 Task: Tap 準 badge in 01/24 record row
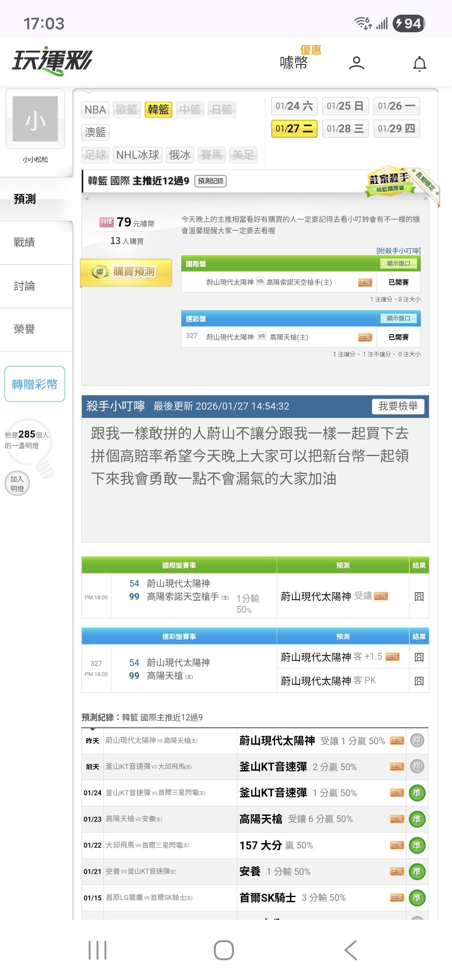pyautogui.click(x=417, y=793)
